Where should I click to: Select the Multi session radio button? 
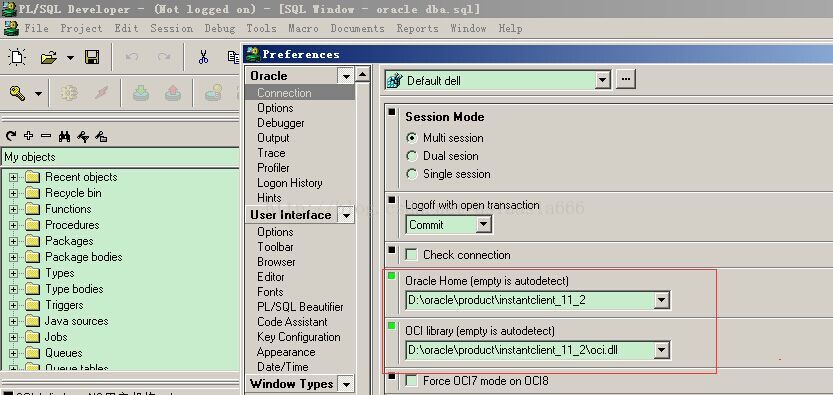411,138
